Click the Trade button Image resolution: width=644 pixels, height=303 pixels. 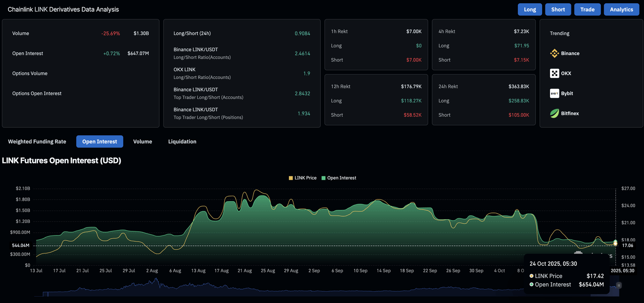(x=587, y=9)
